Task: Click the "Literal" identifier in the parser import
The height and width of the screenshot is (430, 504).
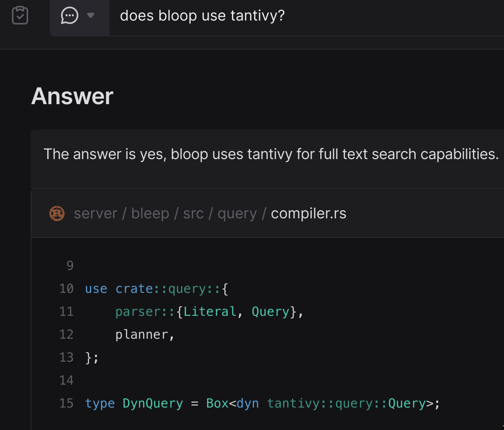Action: pos(210,312)
